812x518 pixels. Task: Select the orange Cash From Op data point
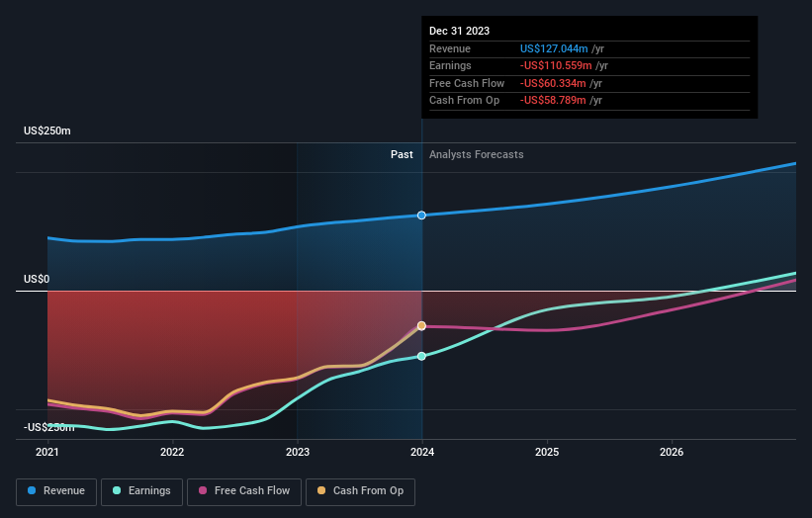coord(421,325)
